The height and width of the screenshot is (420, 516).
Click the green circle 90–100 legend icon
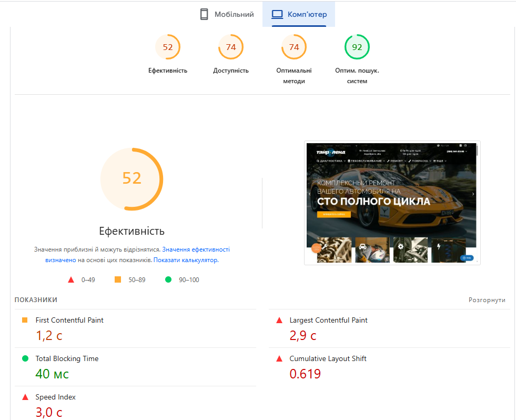pos(168,279)
